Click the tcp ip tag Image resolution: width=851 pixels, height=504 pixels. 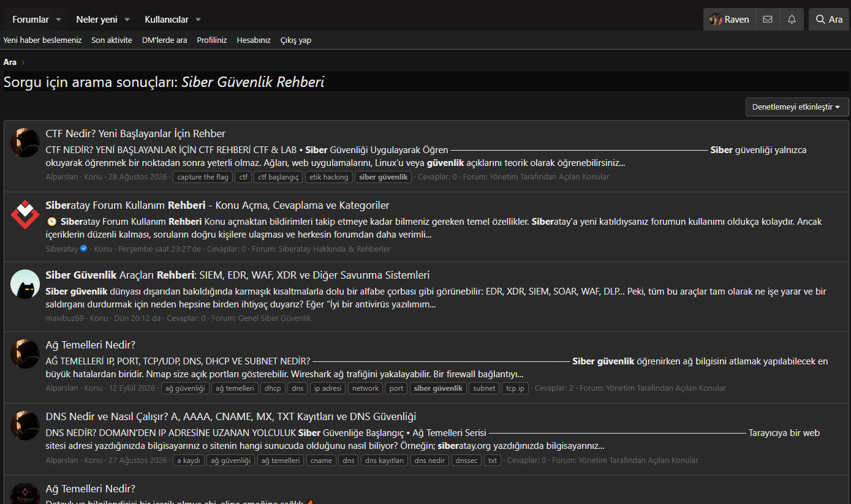point(515,388)
